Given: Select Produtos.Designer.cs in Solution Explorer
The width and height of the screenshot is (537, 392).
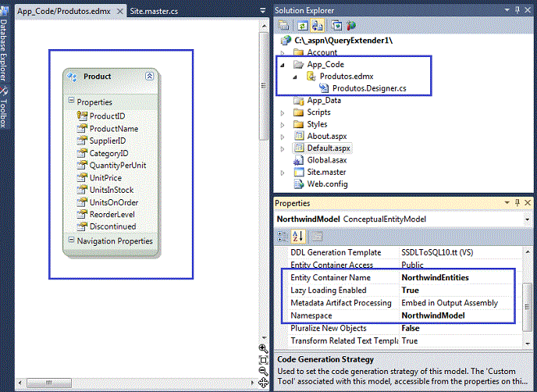Looking at the screenshot, I should coord(369,88).
